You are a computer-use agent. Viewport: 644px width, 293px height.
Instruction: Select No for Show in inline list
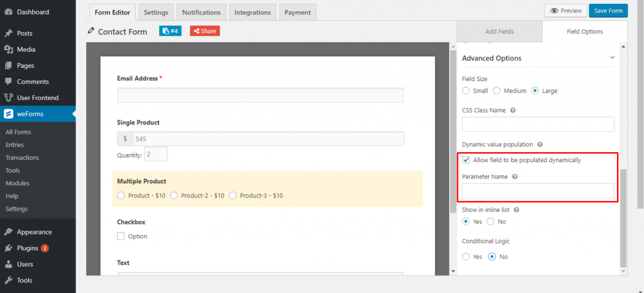click(491, 221)
